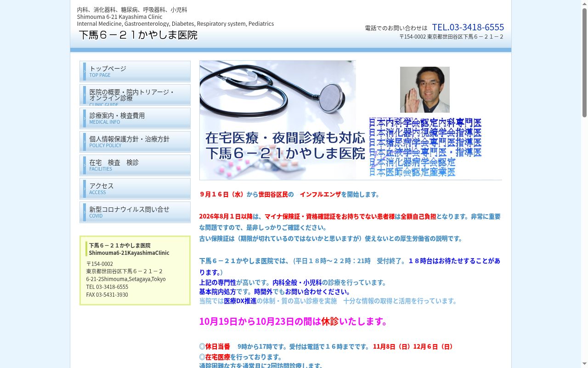Viewport: 588px width, 368px height.
Task: Click the 日本糖尿病学会専門医指導医 credential text
Action: tap(425, 143)
